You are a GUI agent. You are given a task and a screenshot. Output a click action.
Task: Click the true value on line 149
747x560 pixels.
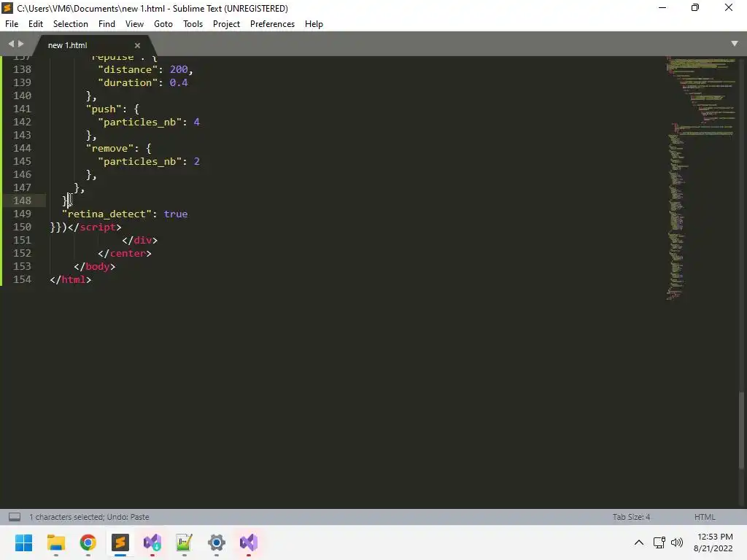176,214
